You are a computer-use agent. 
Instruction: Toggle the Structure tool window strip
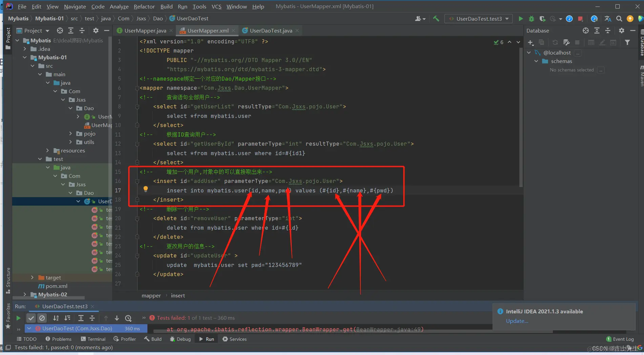coord(8,280)
